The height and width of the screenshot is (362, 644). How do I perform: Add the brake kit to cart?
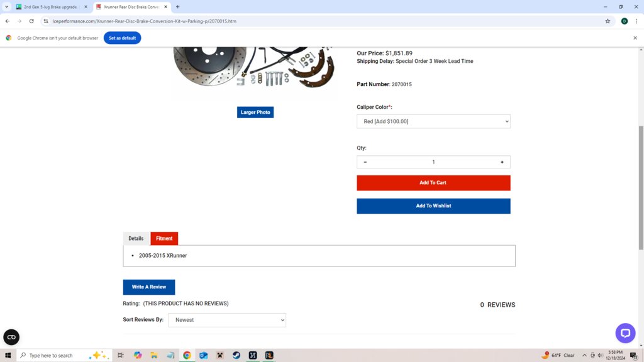433,183
